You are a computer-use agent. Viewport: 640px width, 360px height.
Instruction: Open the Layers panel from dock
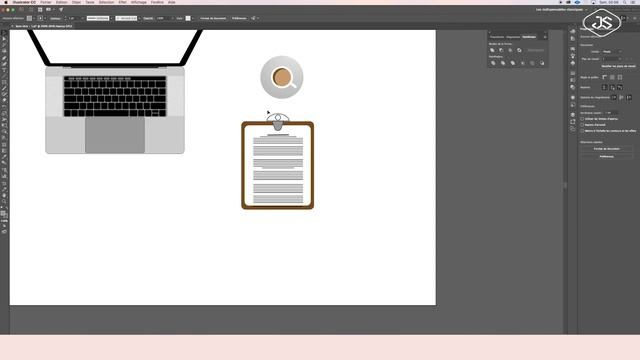573,115
